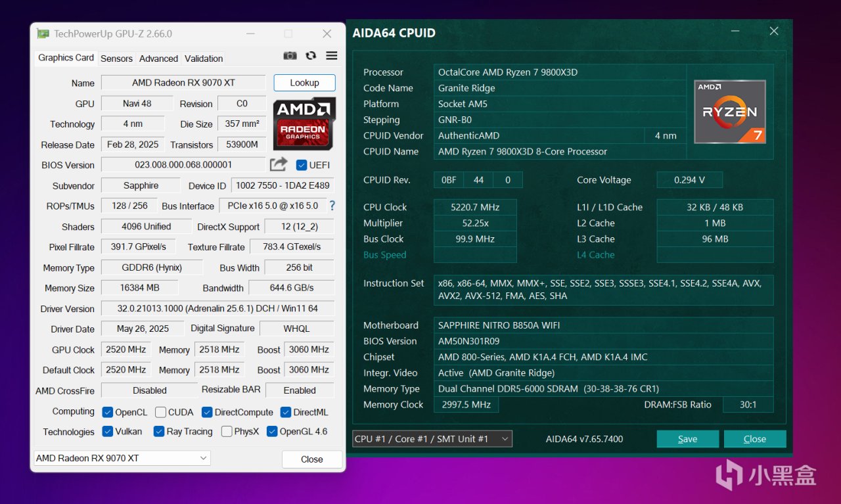Viewport: 841px width, 504px height.
Task: Click the L3 Cache value 96 MB
Action: [715, 239]
